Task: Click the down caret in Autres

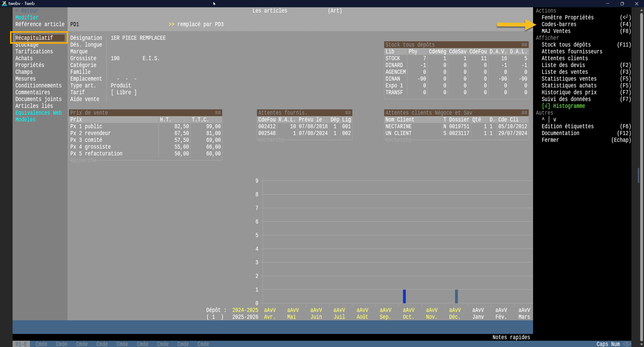Action: (554, 119)
